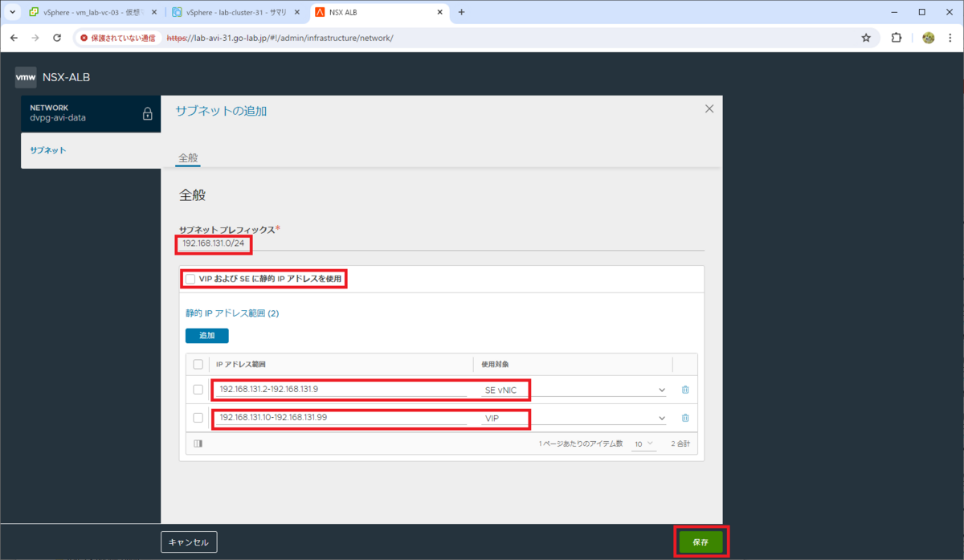Click the 静的 IP アドレス範囲 (2) heading
This screenshot has height=560, width=964.
click(232, 313)
